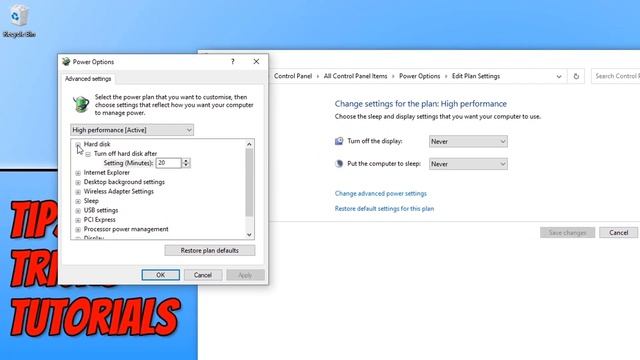Select the Advanced settings tab
The image size is (640, 360).
click(88, 79)
